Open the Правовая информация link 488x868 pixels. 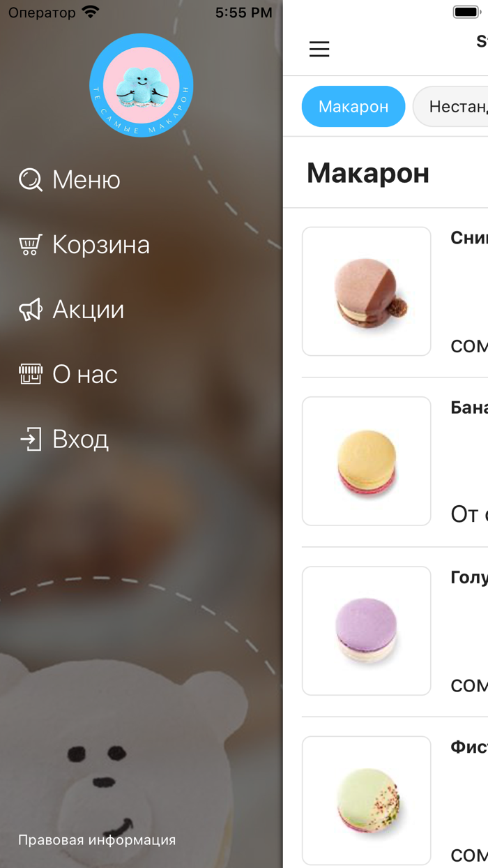(97, 840)
